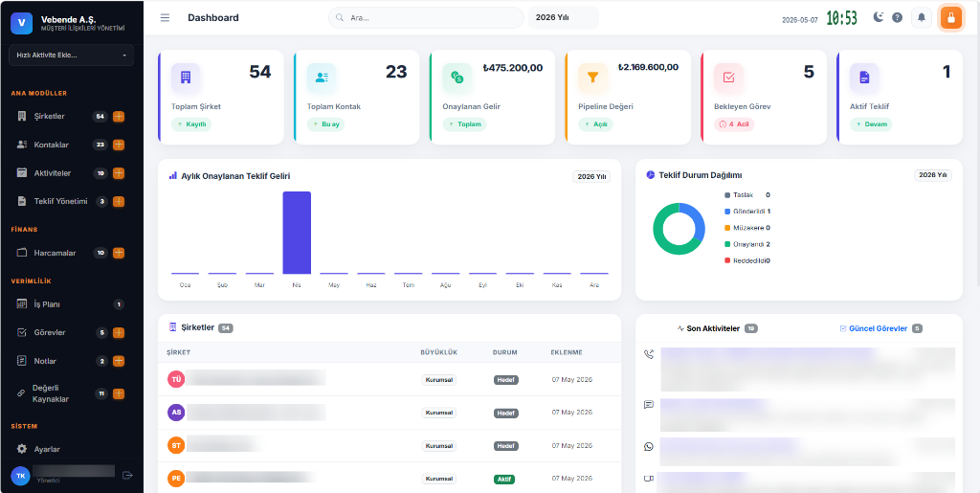980x493 pixels.
Task: Toggle the sidebar hamburger menu
Action: point(165,17)
